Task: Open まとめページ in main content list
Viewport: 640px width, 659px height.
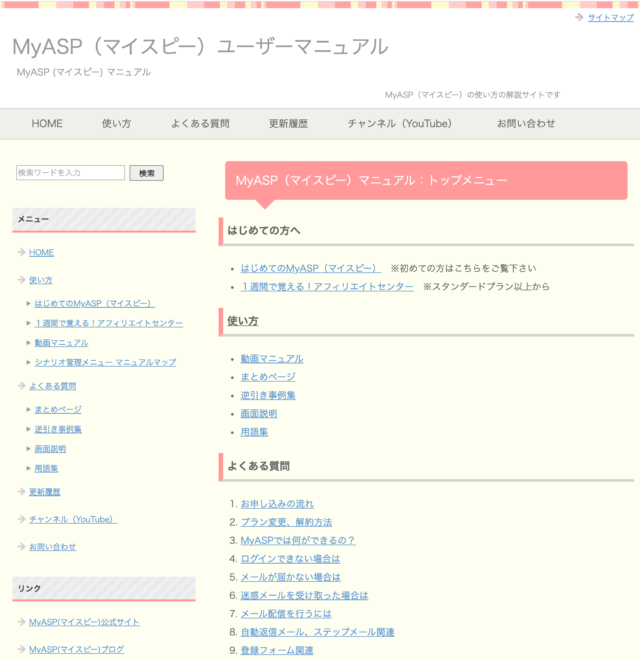Action: click(268, 377)
